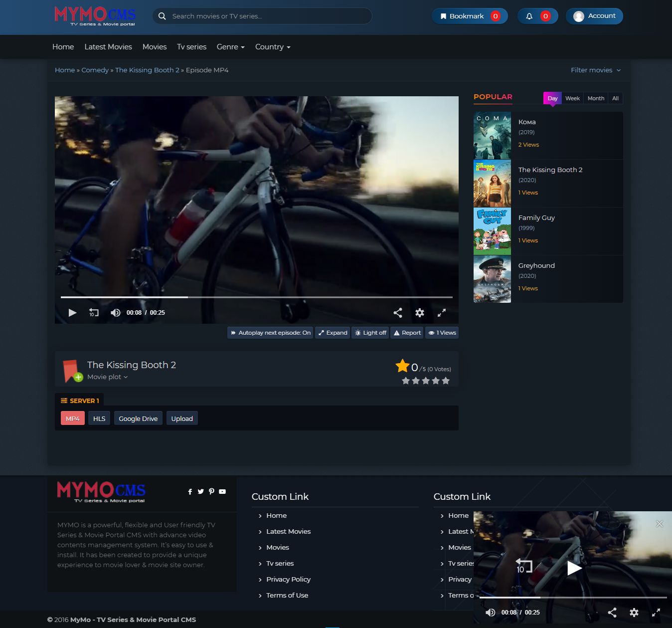The image size is (672, 628).
Task: Toggle Light off mode
Action: [x=370, y=333]
